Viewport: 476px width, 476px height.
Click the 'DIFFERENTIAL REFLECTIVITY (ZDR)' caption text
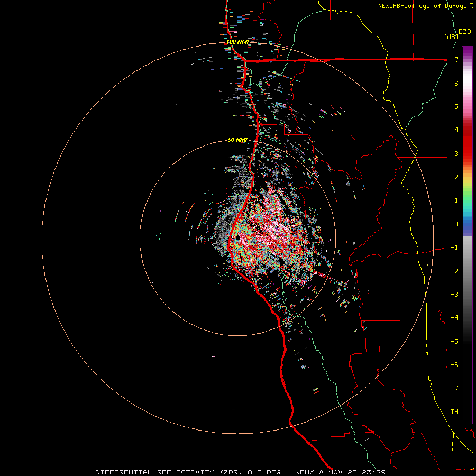point(170,472)
